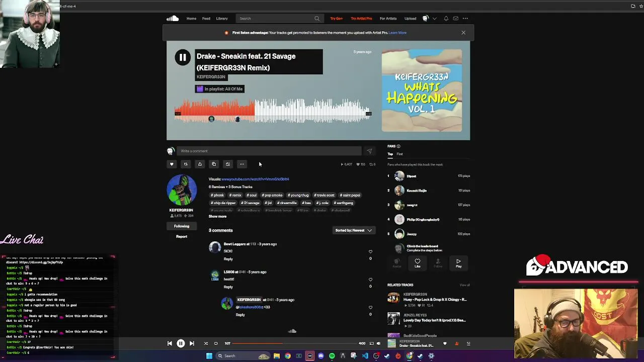Click the search magnifier icon in top bar

point(317,19)
